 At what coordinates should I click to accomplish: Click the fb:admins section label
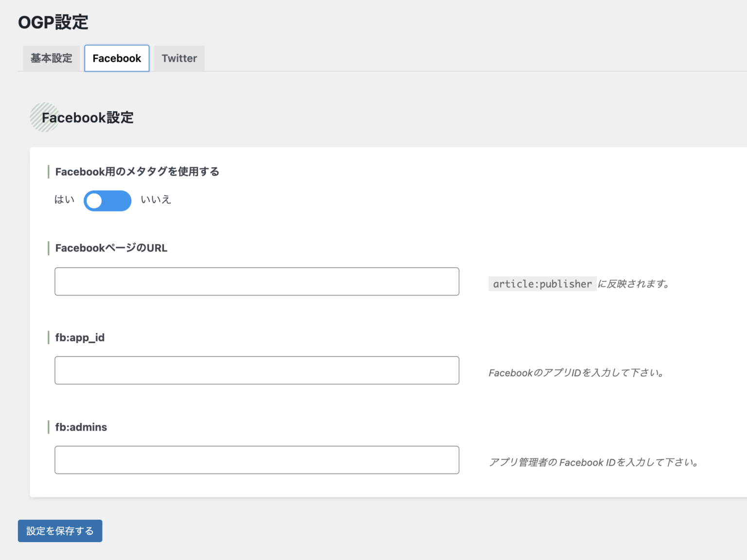point(81,427)
